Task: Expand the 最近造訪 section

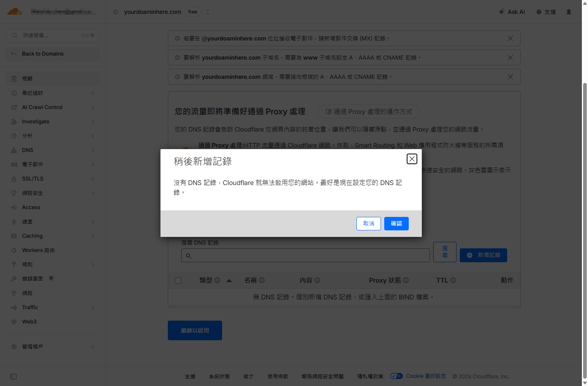Action: coord(93,93)
